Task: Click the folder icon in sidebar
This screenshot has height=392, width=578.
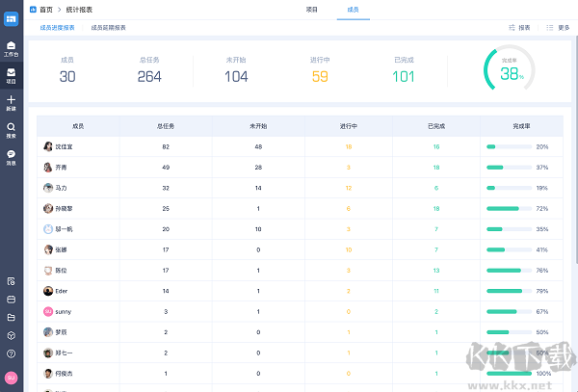Action: click(x=11, y=317)
